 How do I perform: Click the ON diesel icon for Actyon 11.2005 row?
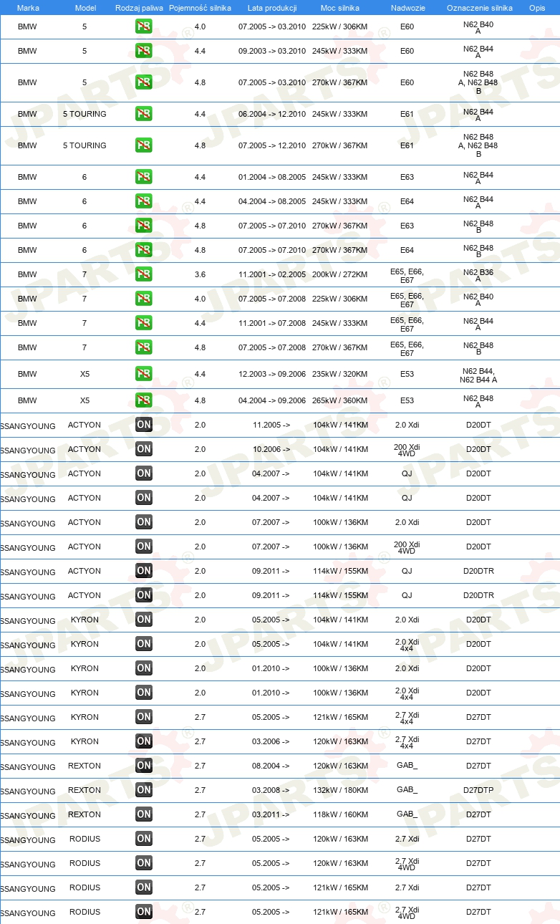tap(144, 425)
